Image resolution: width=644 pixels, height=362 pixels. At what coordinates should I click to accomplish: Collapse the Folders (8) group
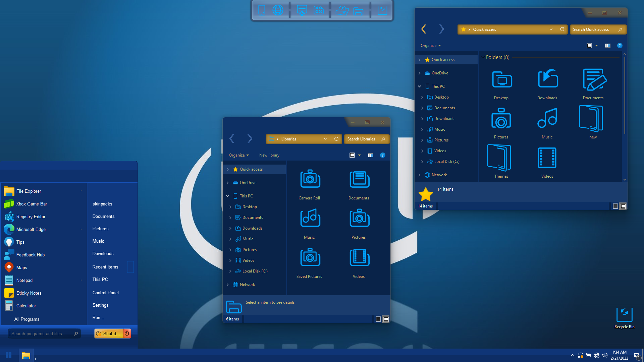[x=483, y=57]
